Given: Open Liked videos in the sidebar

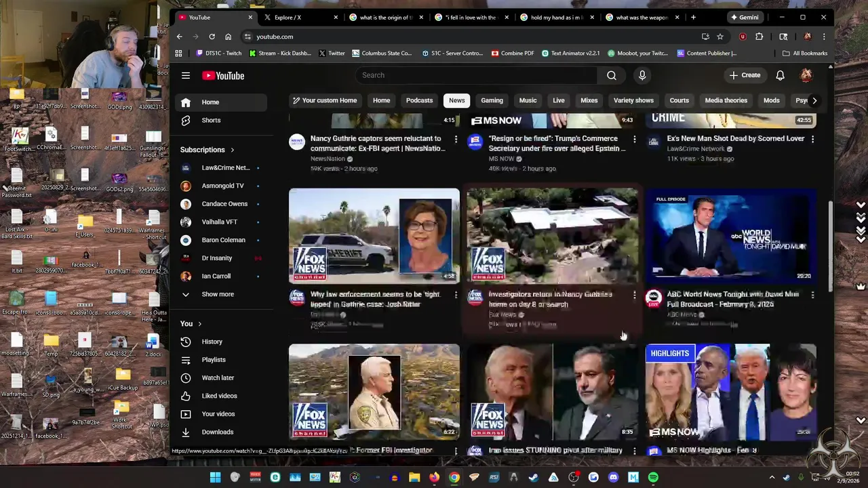Looking at the screenshot, I should 222,396.
